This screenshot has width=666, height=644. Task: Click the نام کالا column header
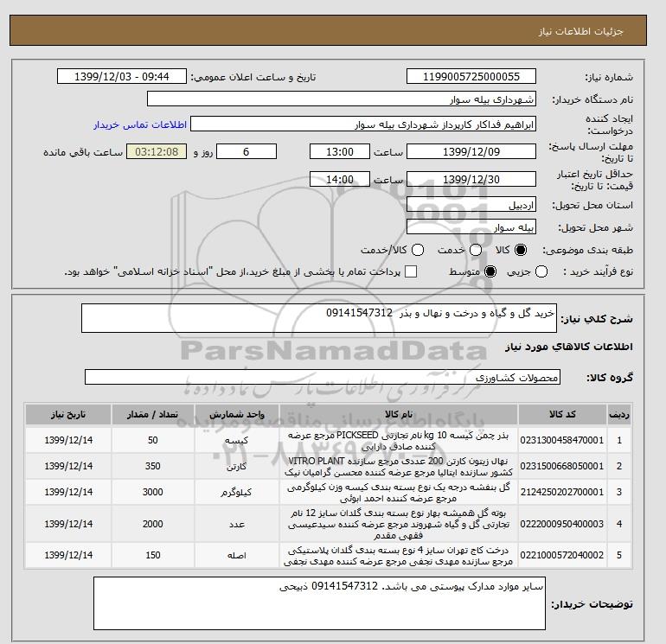tap(399, 414)
